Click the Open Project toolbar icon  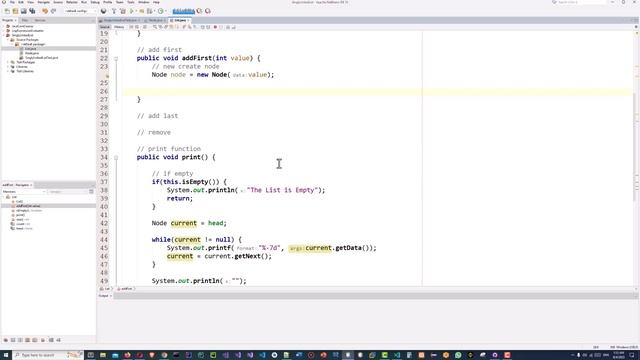[24, 11]
